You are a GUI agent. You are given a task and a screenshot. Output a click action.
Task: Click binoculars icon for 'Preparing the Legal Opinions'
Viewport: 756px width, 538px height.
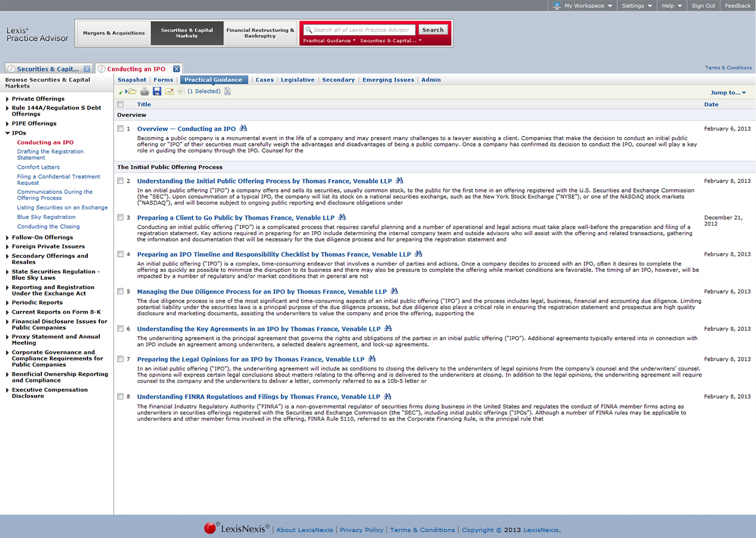click(372, 359)
